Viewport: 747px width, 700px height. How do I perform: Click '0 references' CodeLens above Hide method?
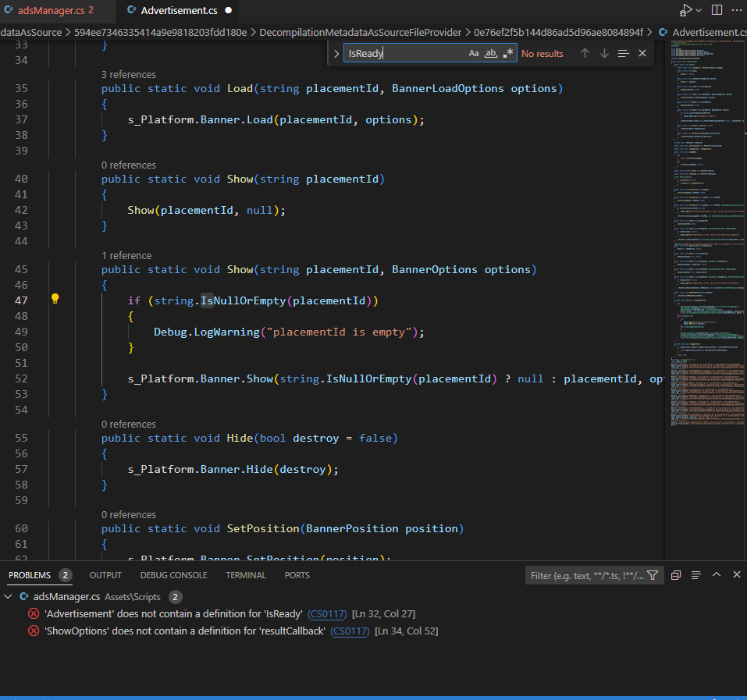(x=129, y=424)
